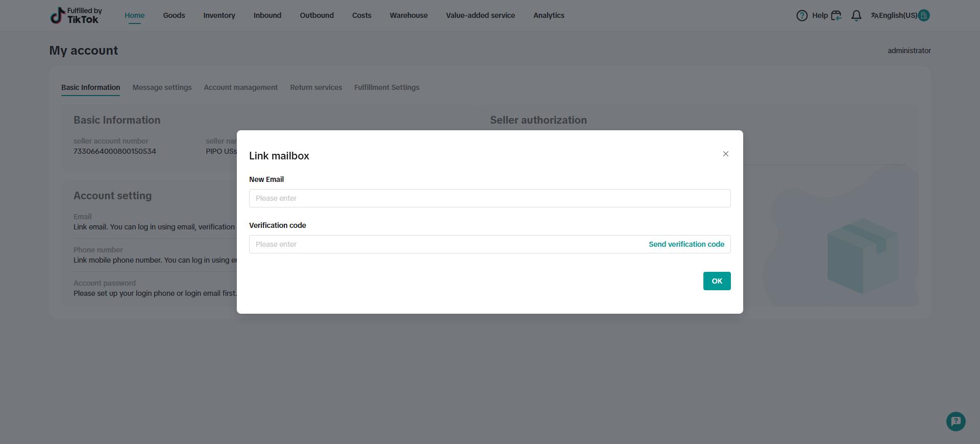This screenshot has width=980, height=444.
Task: Switch to the Message settings tab
Action: click(x=162, y=87)
